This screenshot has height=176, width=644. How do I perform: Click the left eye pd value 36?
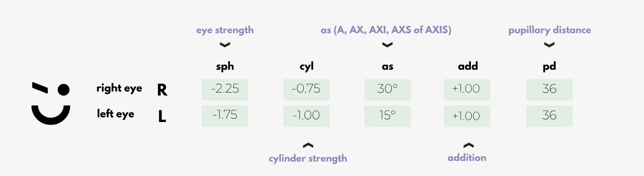coord(549,116)
